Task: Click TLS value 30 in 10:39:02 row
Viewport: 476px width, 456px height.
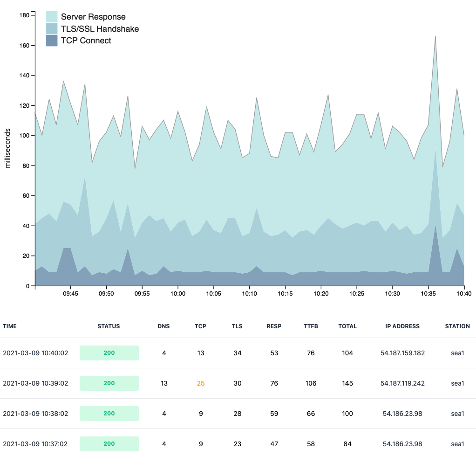Action: 238,383
